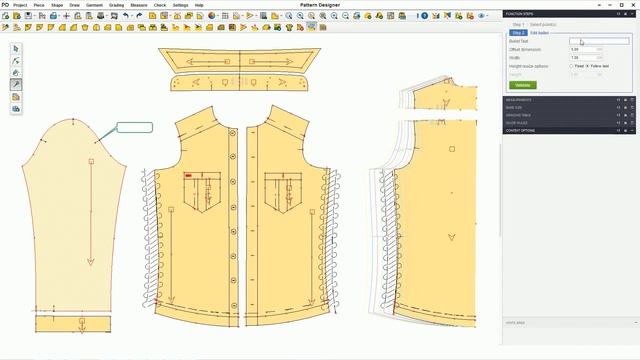Screen dimensions: 640x360
Task: Open the Piece menu
Action: (39, 5)
